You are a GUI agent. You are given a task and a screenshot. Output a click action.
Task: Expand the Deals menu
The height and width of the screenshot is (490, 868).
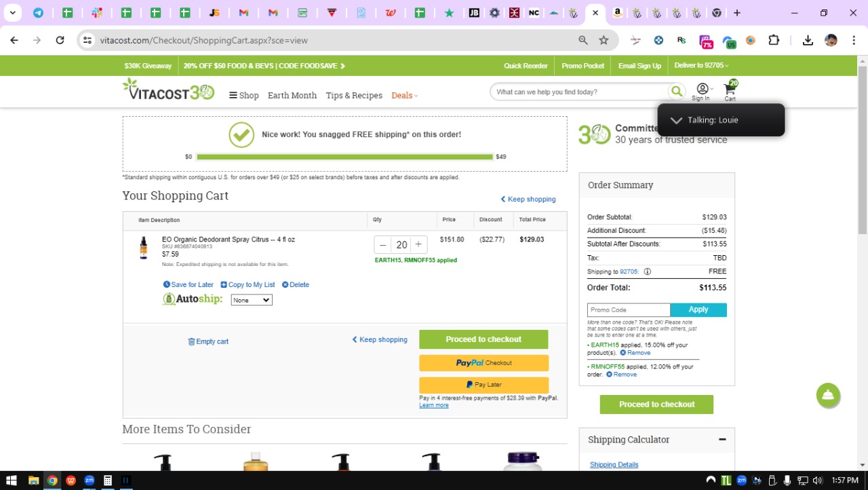tap(404, 96)
